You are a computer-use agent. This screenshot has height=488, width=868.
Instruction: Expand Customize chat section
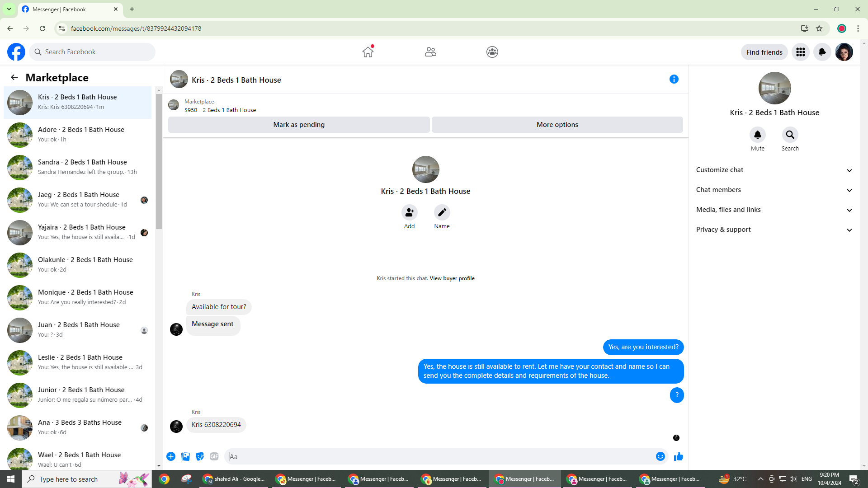pos(775,170)
